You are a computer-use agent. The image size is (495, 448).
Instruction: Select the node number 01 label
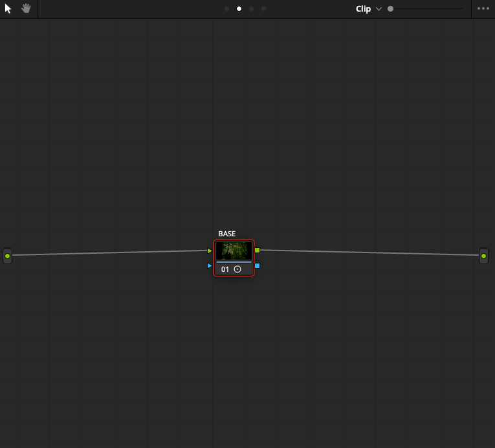(x=225, y=269)
